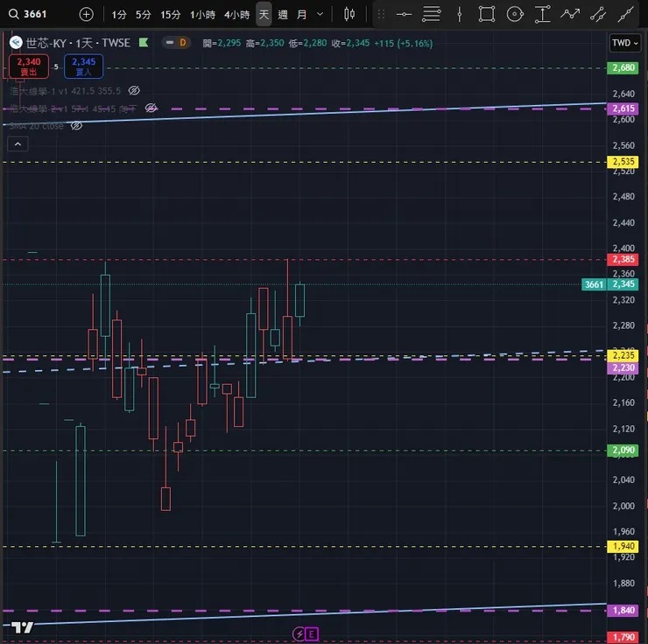Toggle visibility of 浩大線學-2 indicator

151,108
